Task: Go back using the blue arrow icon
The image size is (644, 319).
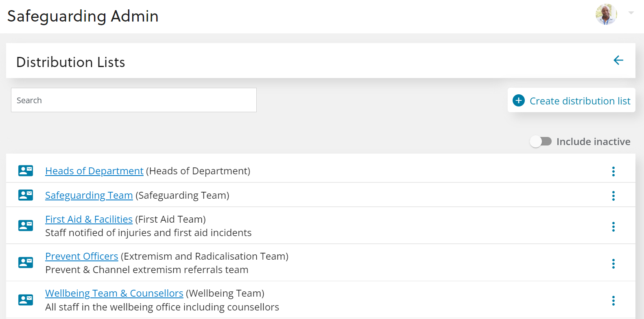Action: [x=618, y=61]
